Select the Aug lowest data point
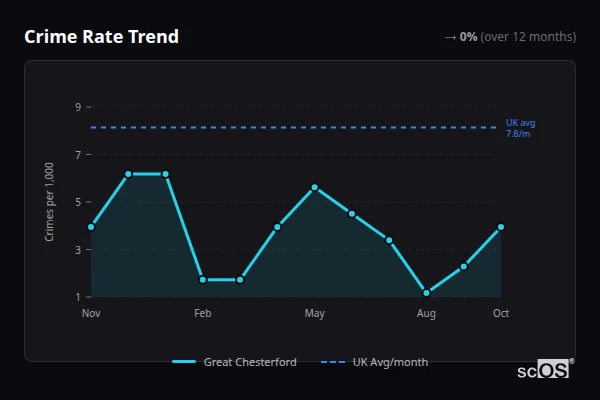Viewport: 600px width, 400px height. click(426, 293)
